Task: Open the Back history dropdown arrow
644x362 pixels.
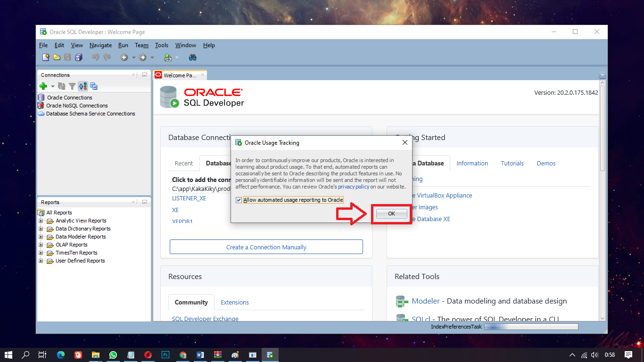Action: [133, 58]
